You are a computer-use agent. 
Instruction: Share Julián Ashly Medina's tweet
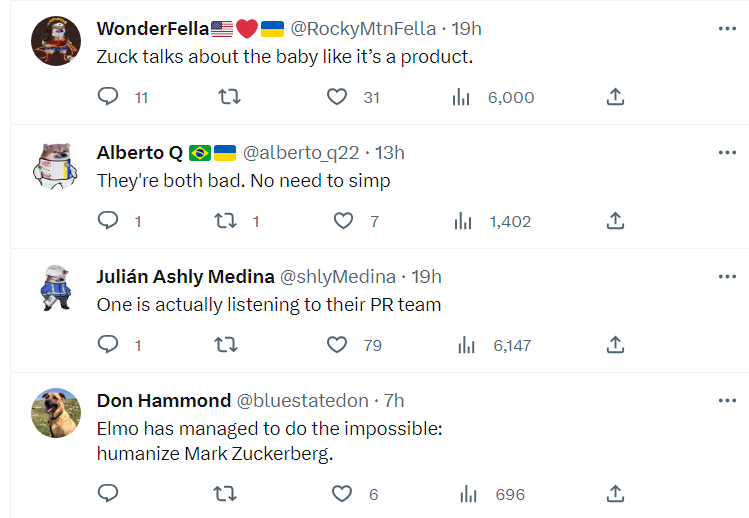(x=616, y=345)
